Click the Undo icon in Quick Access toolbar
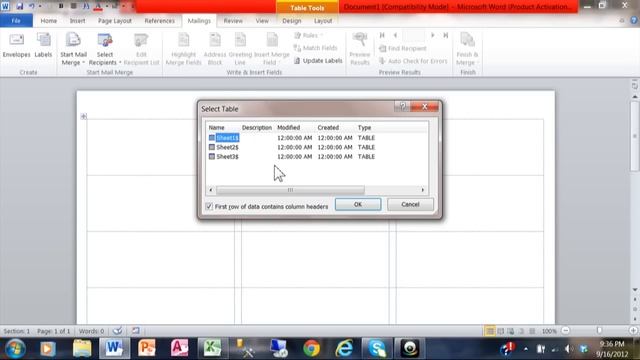640x360 pixels. point(31,6)
